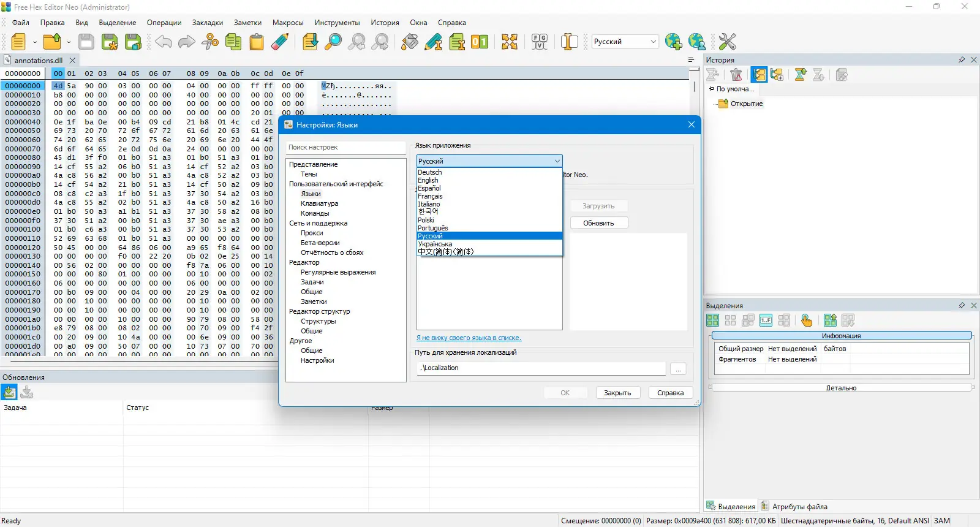Viewport: 980px width, 527px height.
Task: Switch to the Атрибуты файла tab
Action: (794, 507)
